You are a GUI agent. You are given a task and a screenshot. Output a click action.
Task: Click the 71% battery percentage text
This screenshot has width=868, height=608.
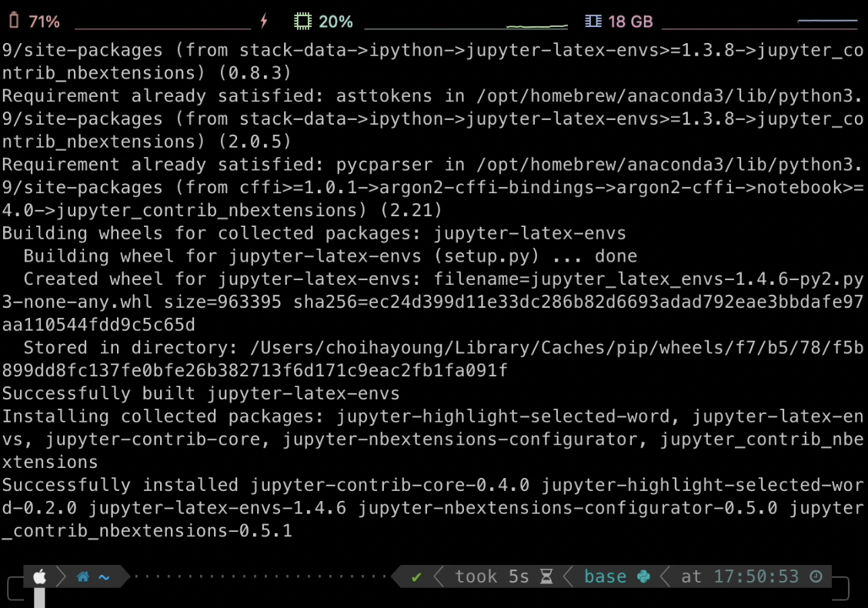tap(44, 22)
